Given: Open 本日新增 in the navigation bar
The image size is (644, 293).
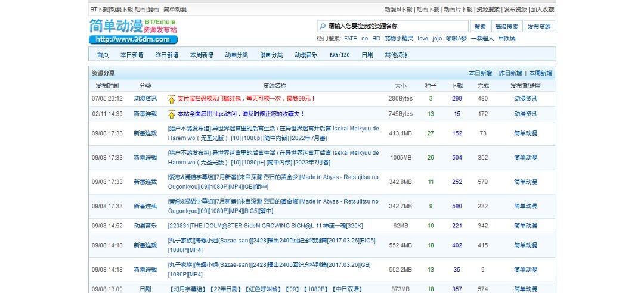Looking at the screenshot, I should point(132,55).
